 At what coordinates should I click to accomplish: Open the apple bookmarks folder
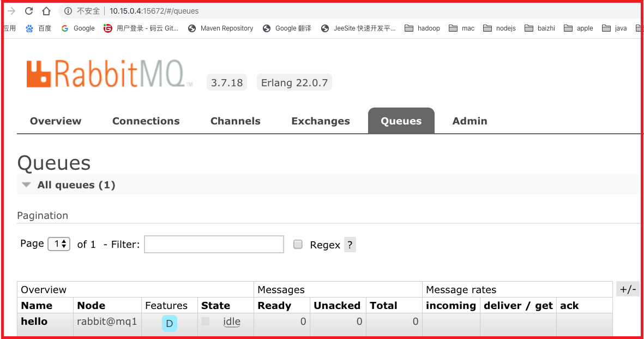pos(578,28)
